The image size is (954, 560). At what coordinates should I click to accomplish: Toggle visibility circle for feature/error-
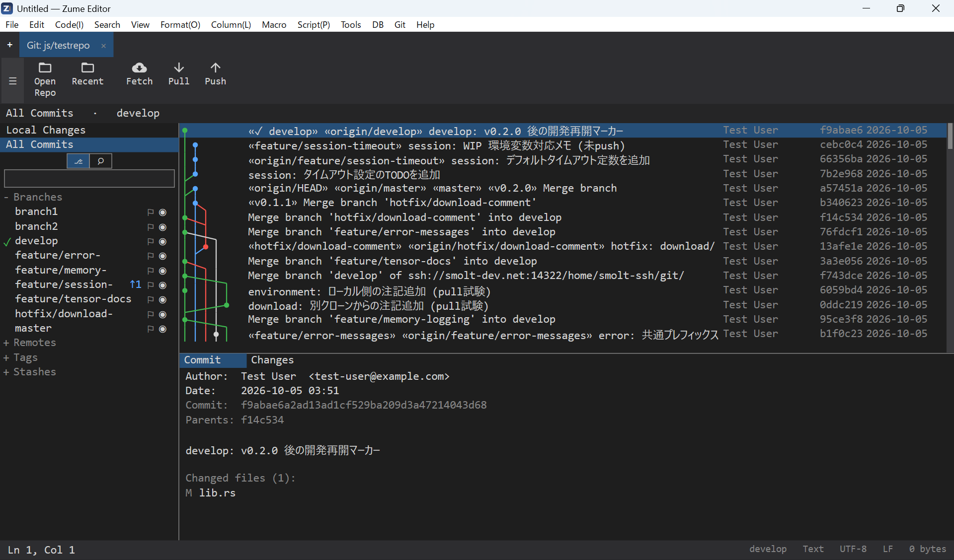(x=162, y=256)
